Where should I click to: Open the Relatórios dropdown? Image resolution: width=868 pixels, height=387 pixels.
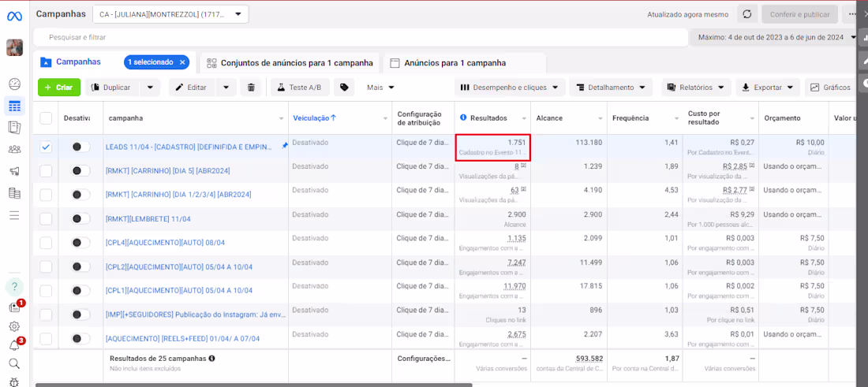tap(697, 87)
